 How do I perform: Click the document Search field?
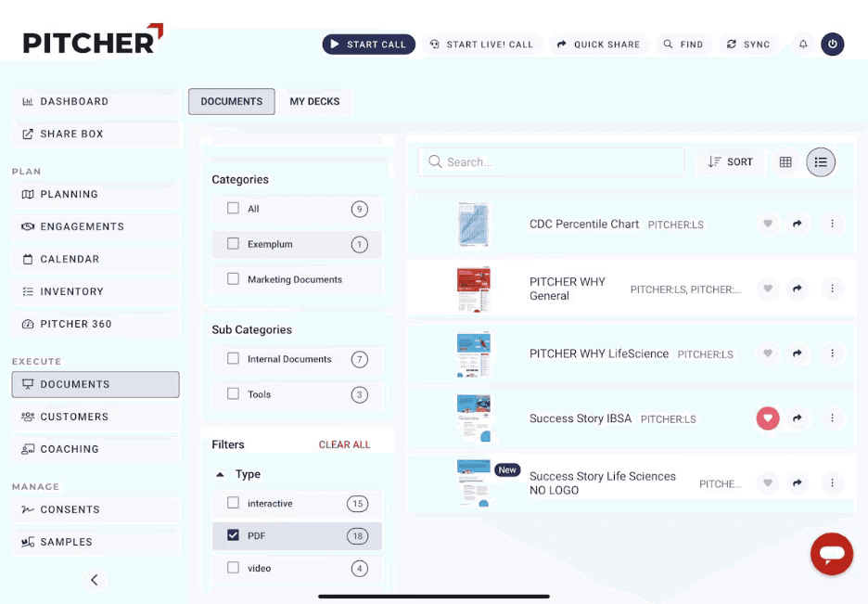[x=552, y=161]
